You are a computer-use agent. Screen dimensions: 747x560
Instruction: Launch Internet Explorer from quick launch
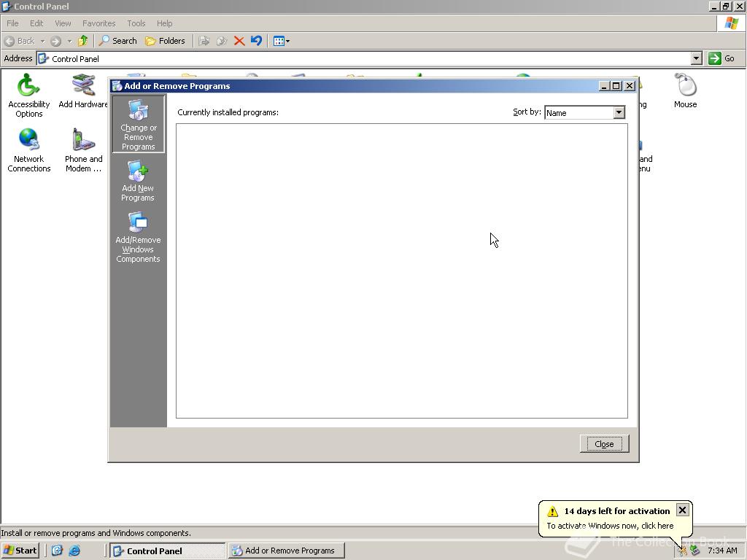(x=74, y=551)
